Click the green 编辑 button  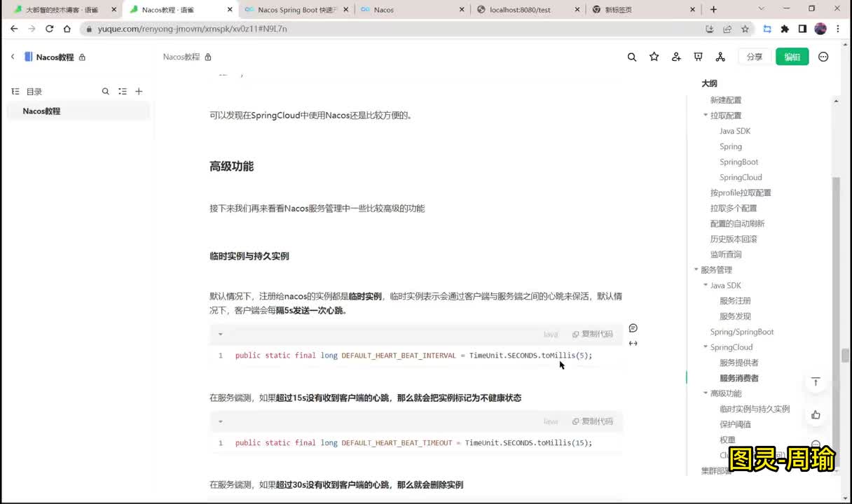[x=792, y=57]
